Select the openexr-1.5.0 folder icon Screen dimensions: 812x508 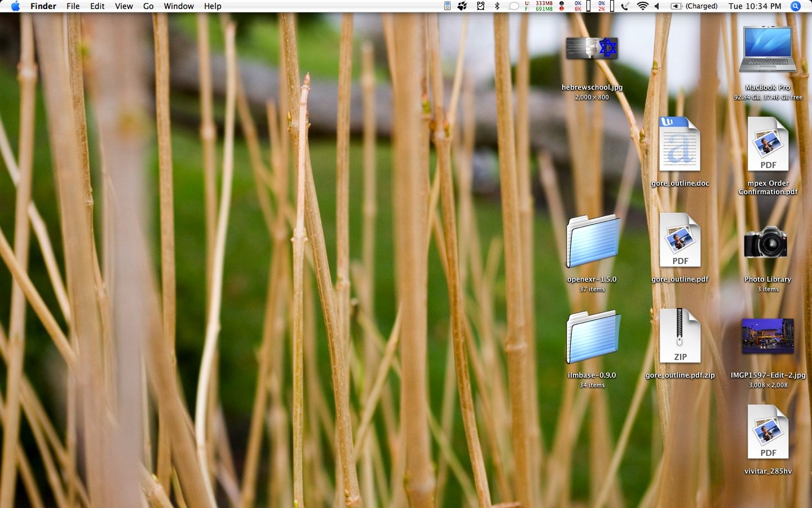(593, 241)
